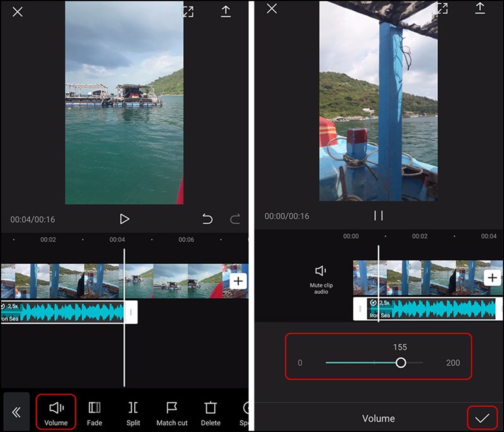
Task: Expand the video preview to fullscreen
Action: [x=188, y=13]
